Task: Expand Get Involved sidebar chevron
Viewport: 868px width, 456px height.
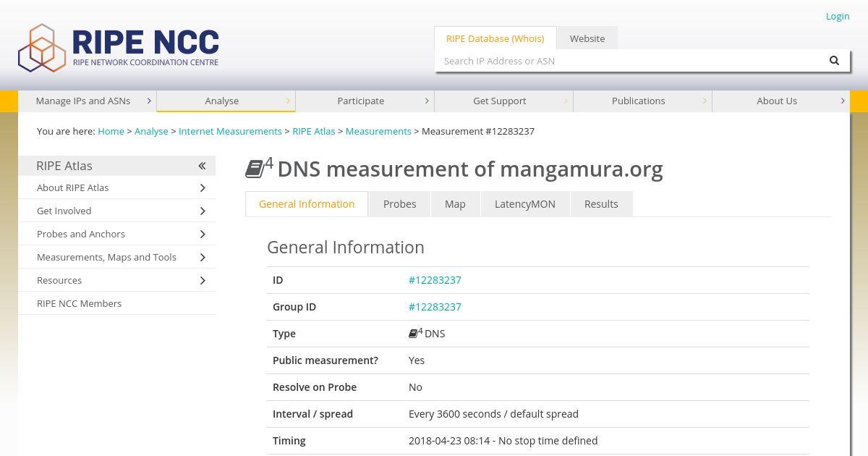Action: (x=203, y=211)
